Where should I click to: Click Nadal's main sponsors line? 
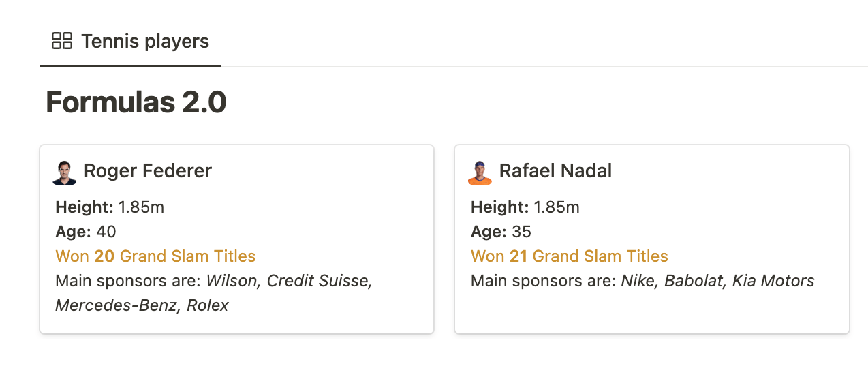[x=642, y=281]
